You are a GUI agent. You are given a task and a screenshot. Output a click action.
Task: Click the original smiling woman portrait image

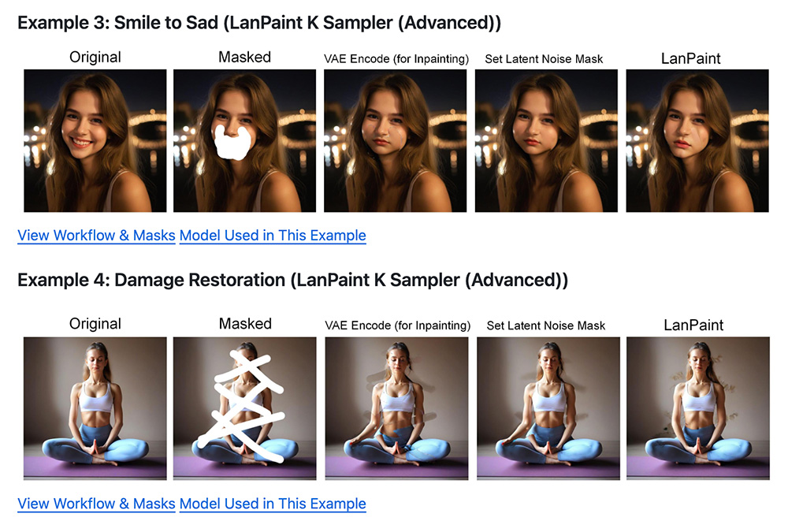95,140
